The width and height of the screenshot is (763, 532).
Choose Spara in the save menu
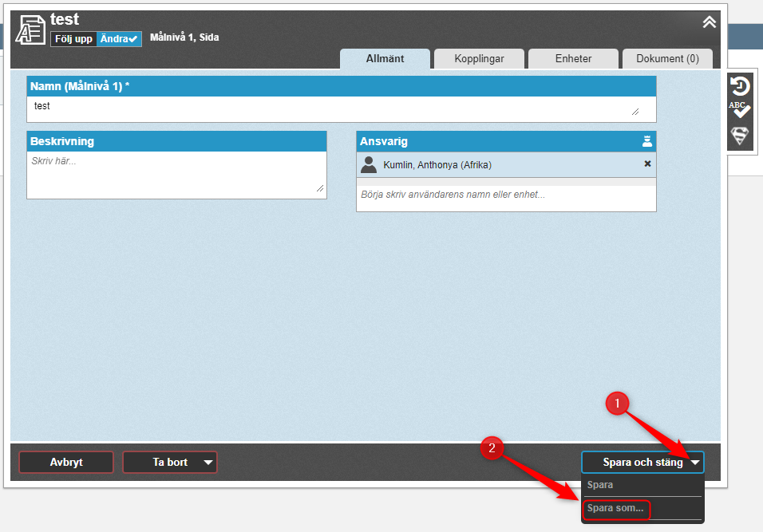click(600, 485)
